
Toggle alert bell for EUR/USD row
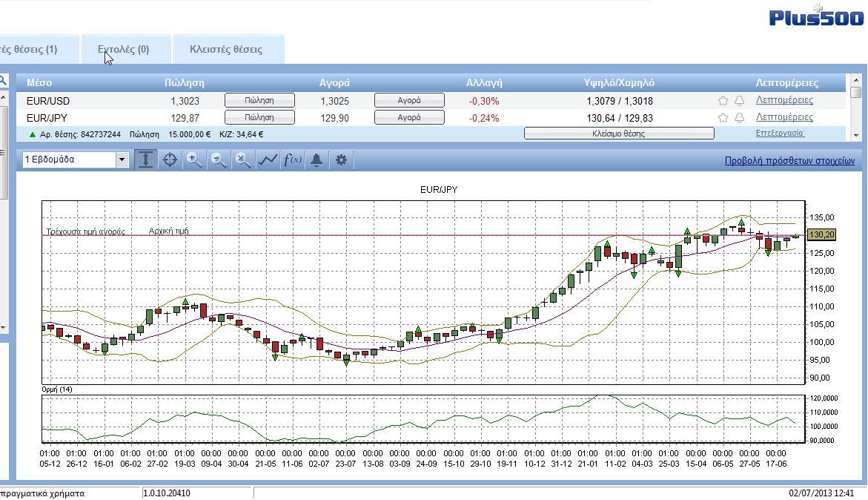739,101
